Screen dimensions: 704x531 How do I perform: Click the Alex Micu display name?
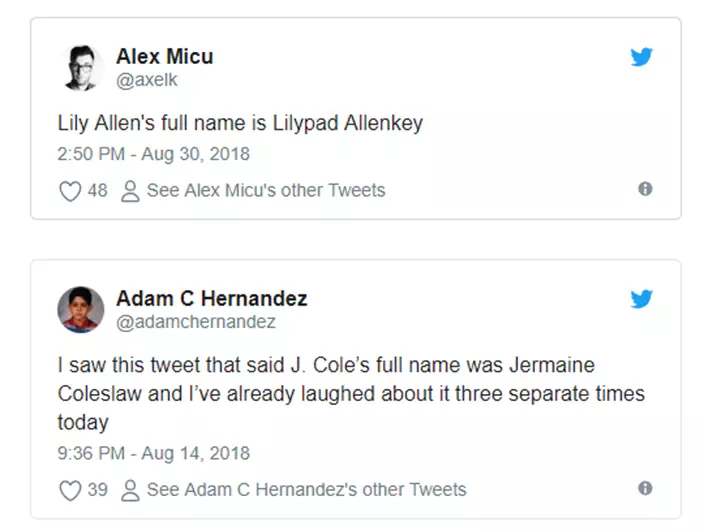[x=165, y=57]
